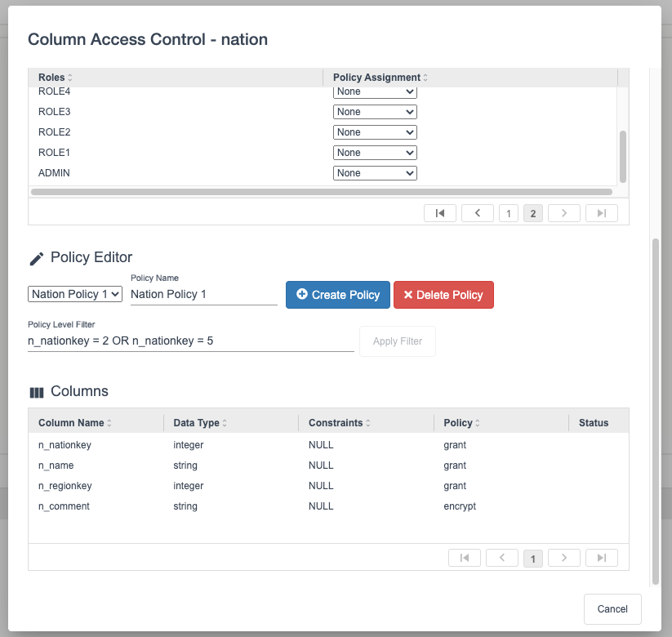Click the pencil icon beside Policy Editor

tap(36, 257)
